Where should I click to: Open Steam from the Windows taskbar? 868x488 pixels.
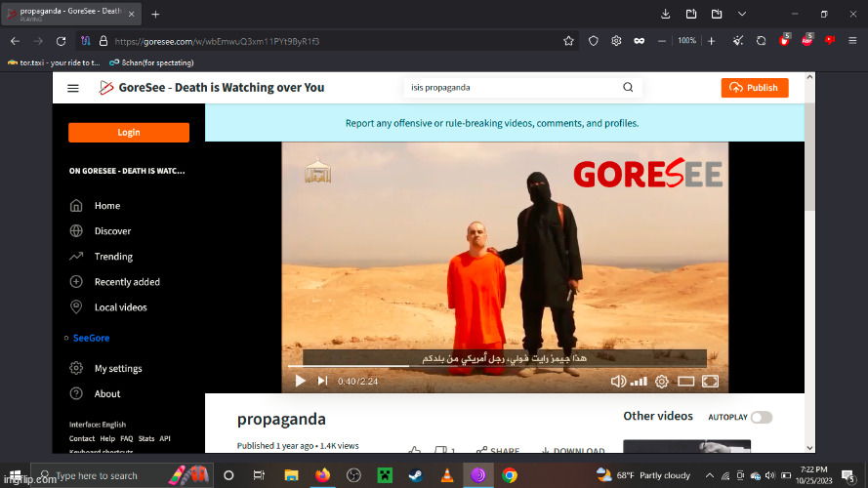416,475
